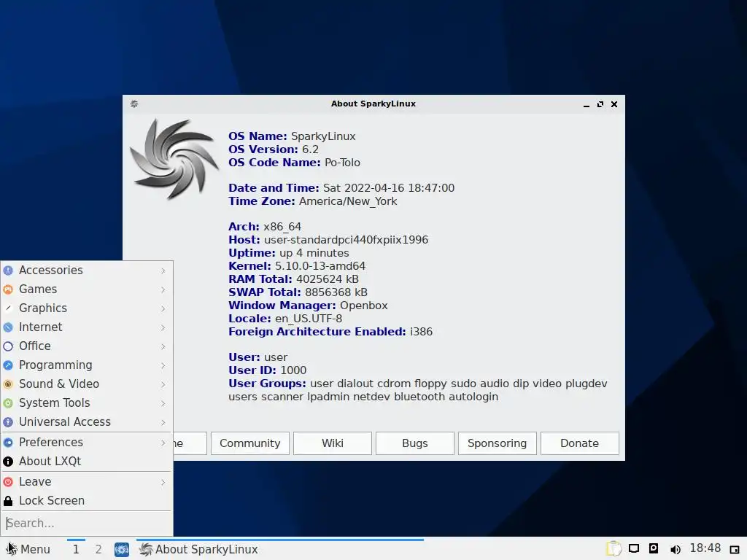
Task: Click the host name user-standardpci440fxpiix1996
Action: (x=346, y=240)
